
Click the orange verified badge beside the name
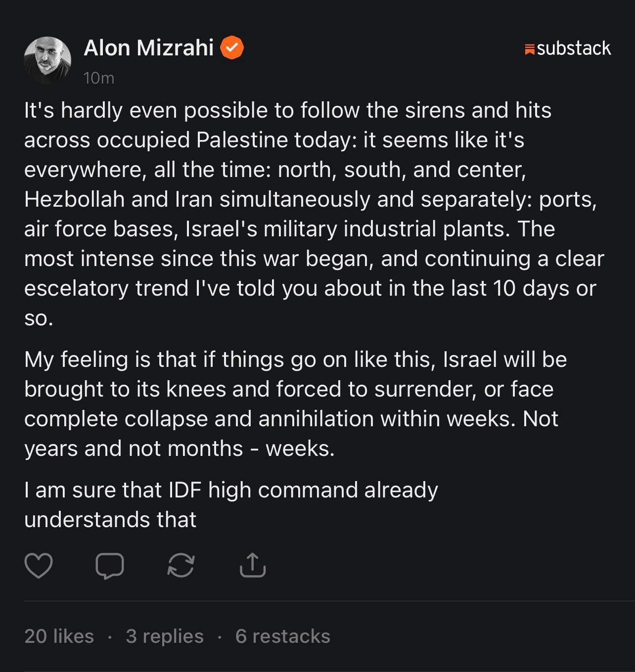click(231, 48)
